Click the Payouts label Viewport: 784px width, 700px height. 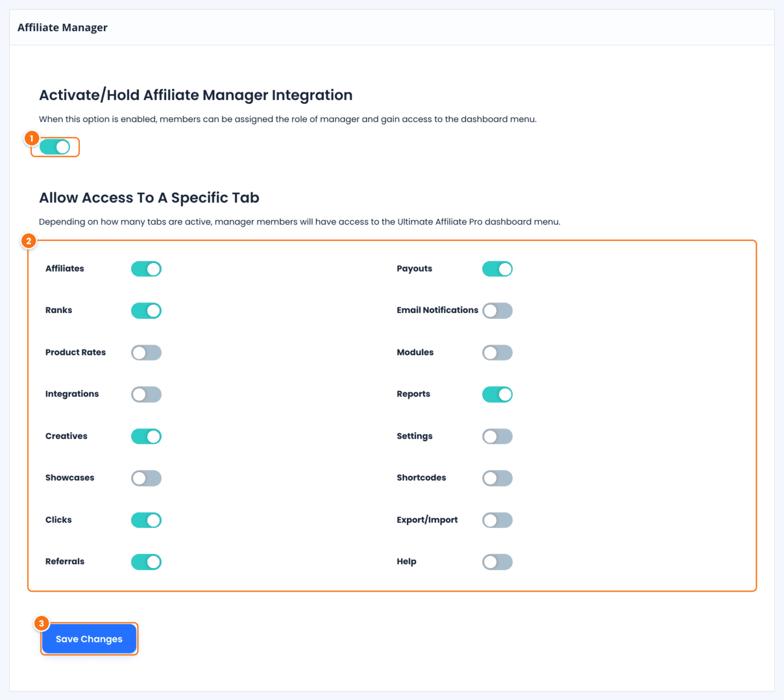[415, 268]
